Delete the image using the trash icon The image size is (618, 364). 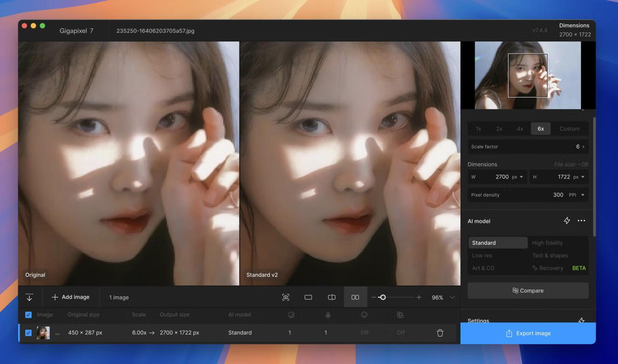click(x=440, y=333)
